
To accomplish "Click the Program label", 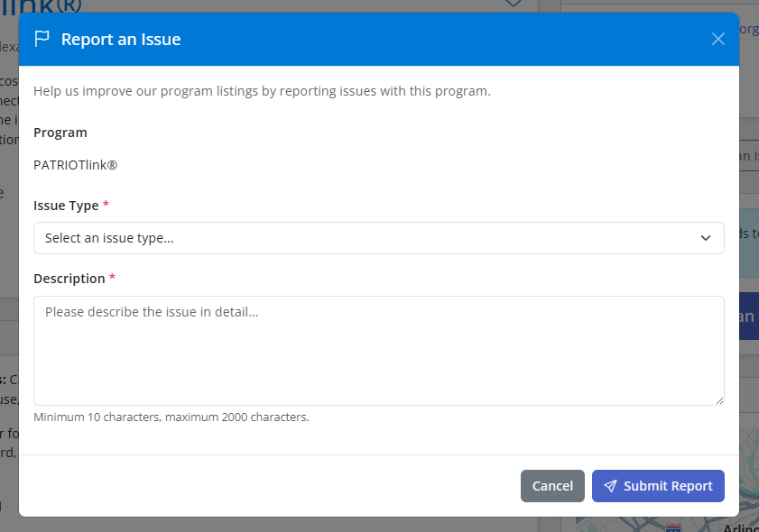I will click(60, 133).
